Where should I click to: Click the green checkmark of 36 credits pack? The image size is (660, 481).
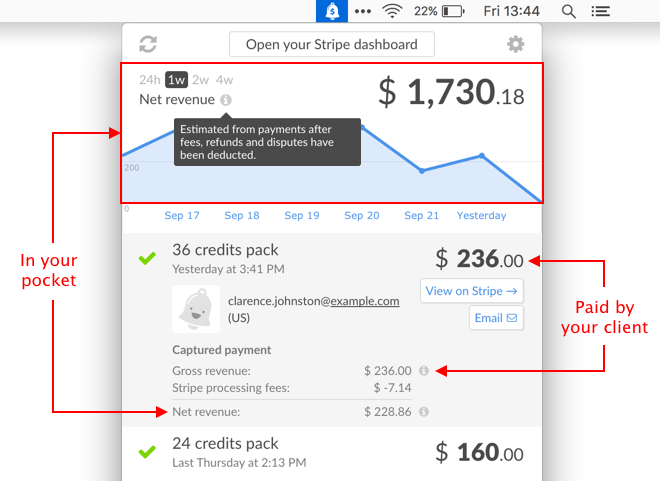147,258
